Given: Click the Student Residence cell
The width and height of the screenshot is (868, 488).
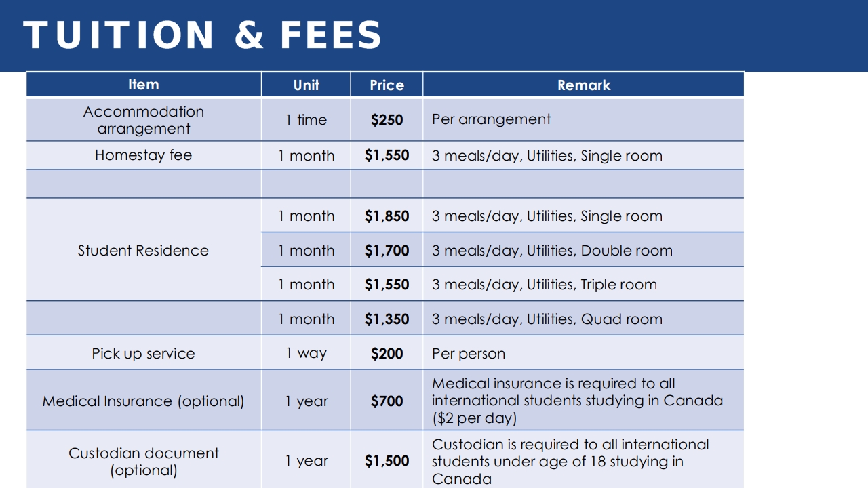Looking at the screenshot, I should pos(144,250).
